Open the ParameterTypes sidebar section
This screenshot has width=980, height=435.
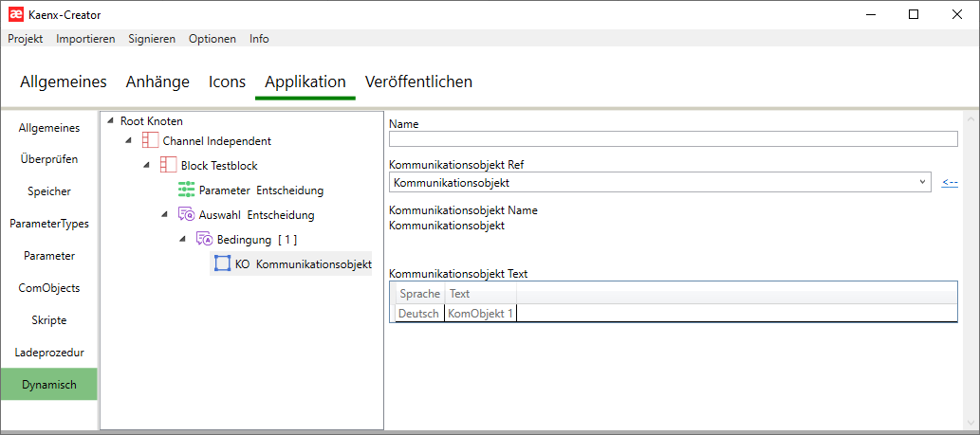pos(49,224)
